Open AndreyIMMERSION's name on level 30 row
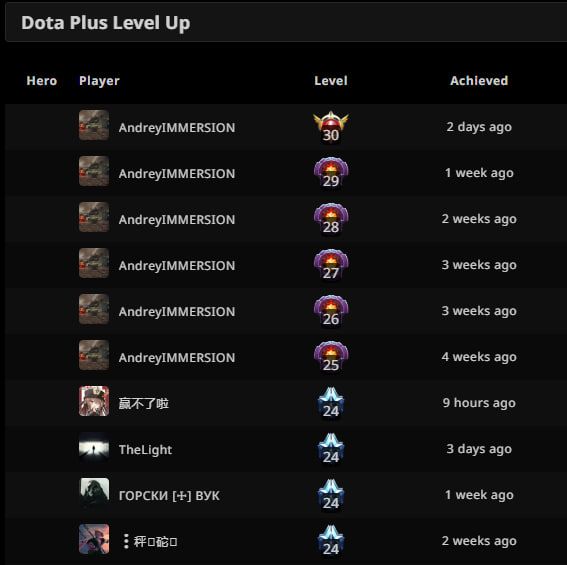This screenshot has height=565, width=567. [x=177, y=127]
